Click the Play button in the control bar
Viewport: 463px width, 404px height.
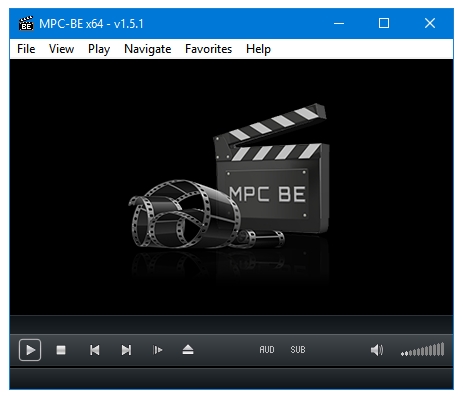click(30, 350)
